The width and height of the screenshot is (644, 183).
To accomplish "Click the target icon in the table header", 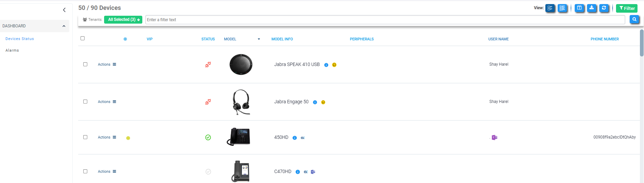I will [x=125, y=39].
